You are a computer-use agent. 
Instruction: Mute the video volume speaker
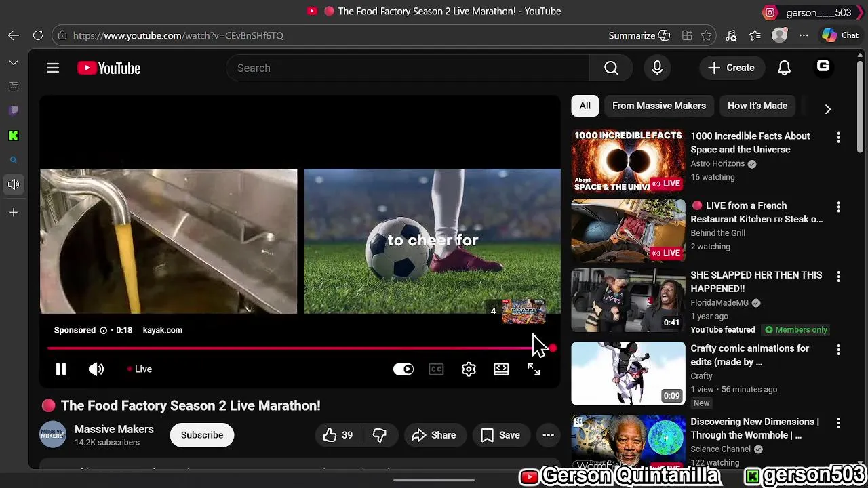coord(96,369)
